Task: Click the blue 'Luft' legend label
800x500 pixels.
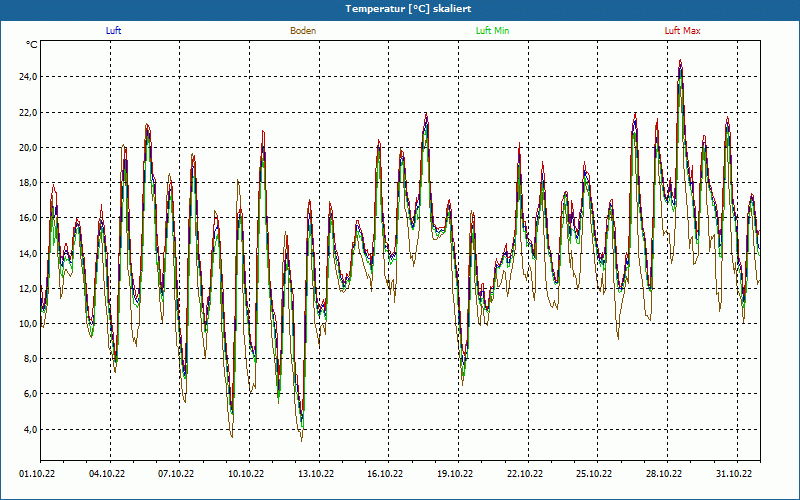Action: click(x=113, y=31)
